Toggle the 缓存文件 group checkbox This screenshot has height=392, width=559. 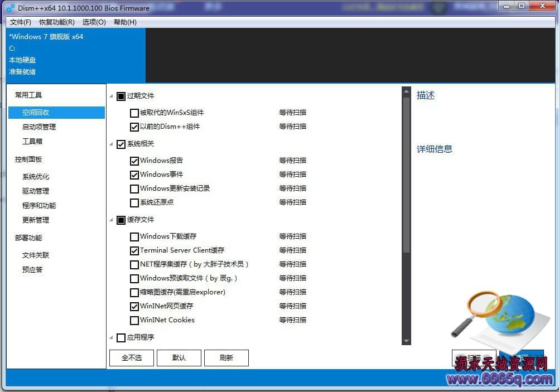121,220
